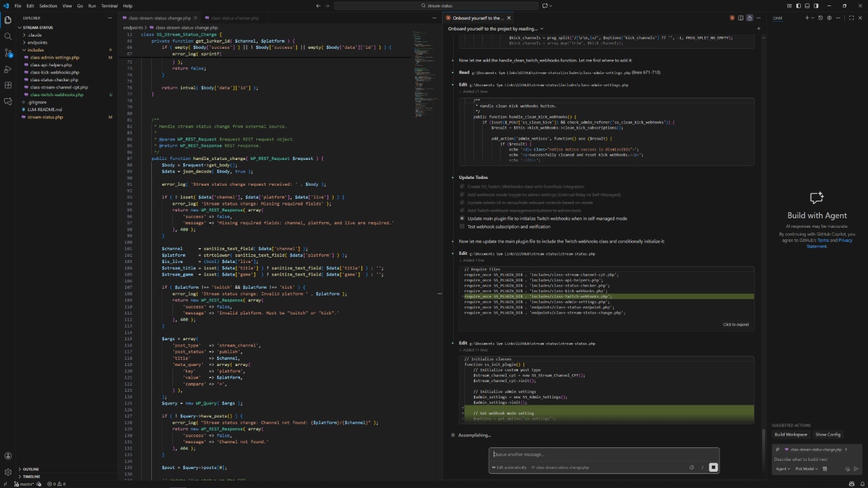Open the File menu
The width and height of the screenshot is (868, 488).
click(18, 5)
